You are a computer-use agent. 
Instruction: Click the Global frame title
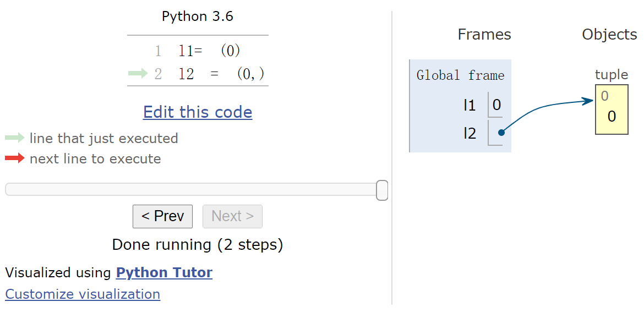(460, 75)
